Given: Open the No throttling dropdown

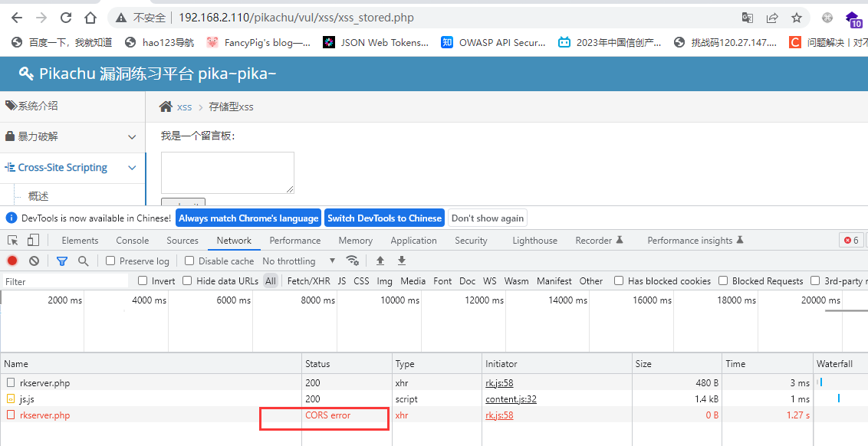Looking at the screenshot, I should [298, 261].
